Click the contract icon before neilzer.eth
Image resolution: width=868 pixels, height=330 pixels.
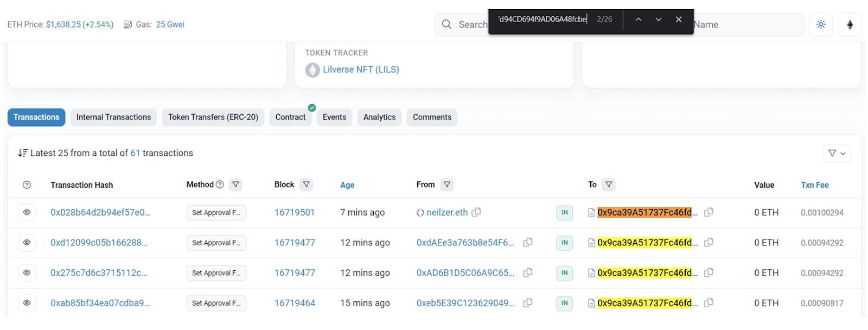pyautogui.click(x=420, y=213)
